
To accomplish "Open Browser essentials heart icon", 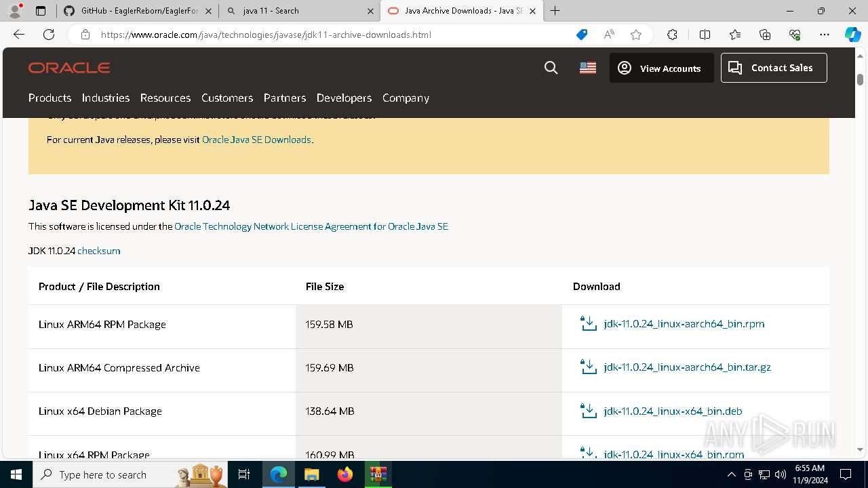I will 795,35.
